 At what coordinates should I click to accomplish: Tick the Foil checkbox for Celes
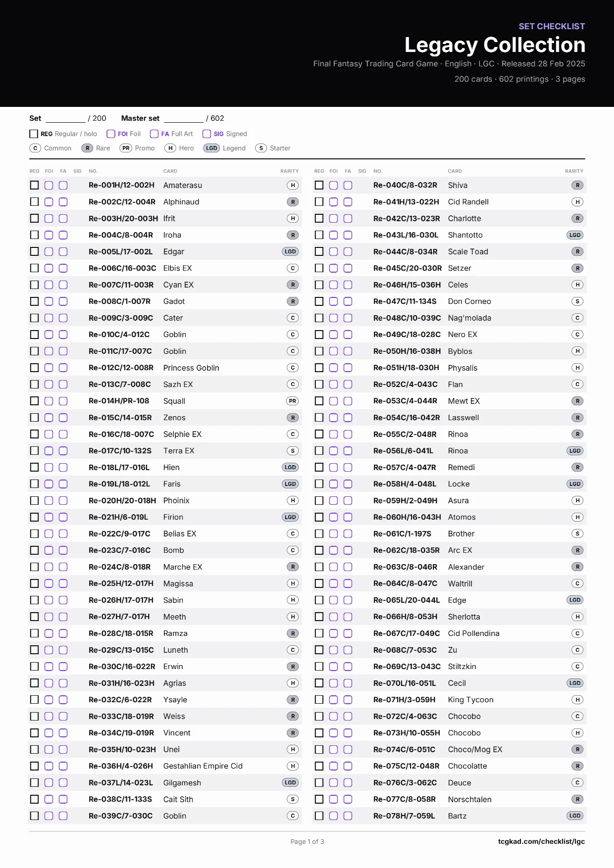tap(333, 285)
